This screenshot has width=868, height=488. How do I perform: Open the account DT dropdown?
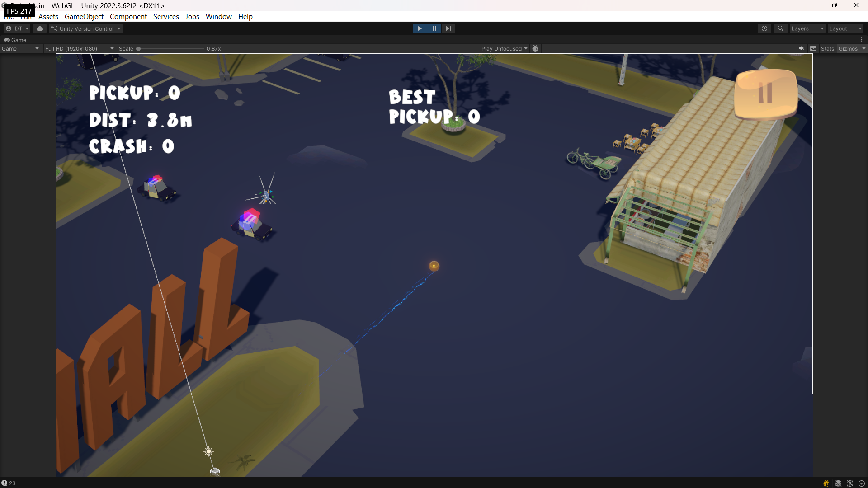tap(17, 28)
